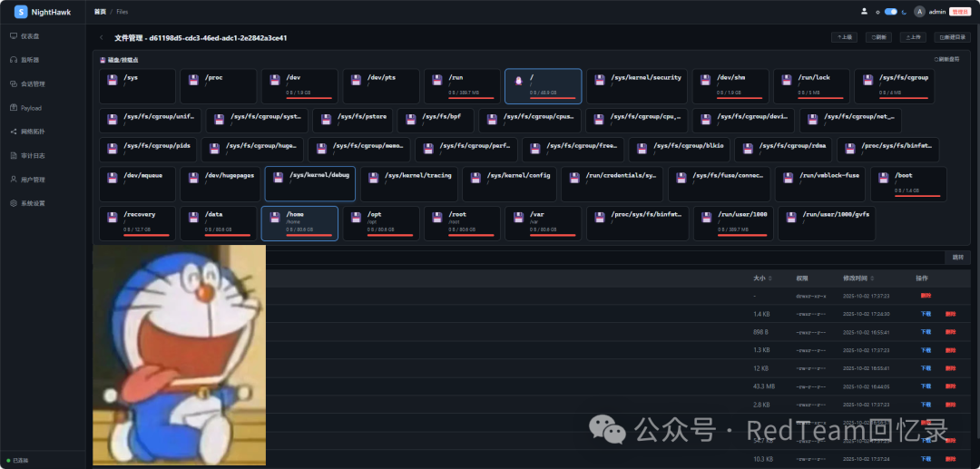Download the 10.3 KB file
The image size is (980, 469).
pyautogui.click(x=926, y=458)
